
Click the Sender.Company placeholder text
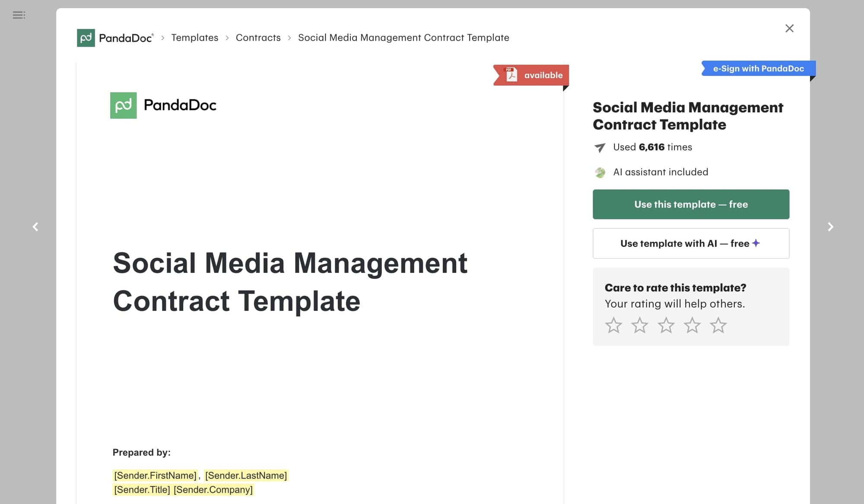click(x=213, y=489)
